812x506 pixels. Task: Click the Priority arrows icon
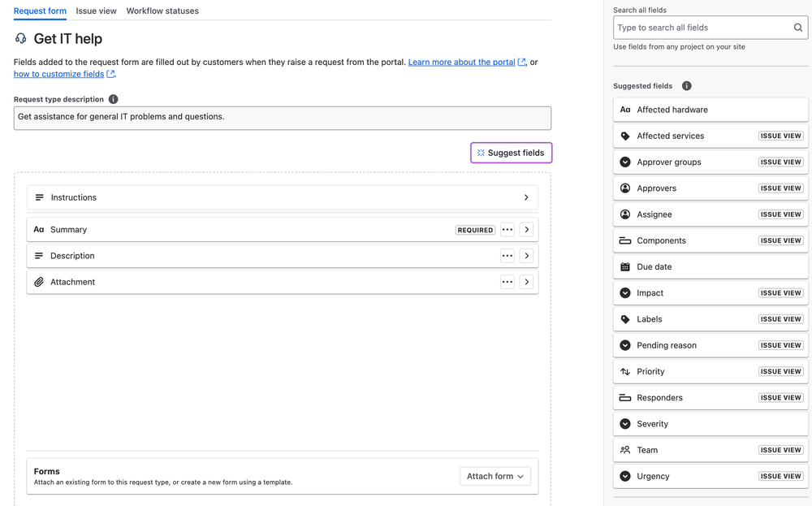(x=625, y=372)
